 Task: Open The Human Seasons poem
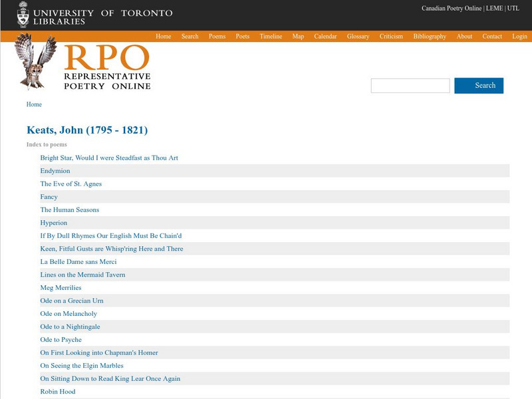70,209
